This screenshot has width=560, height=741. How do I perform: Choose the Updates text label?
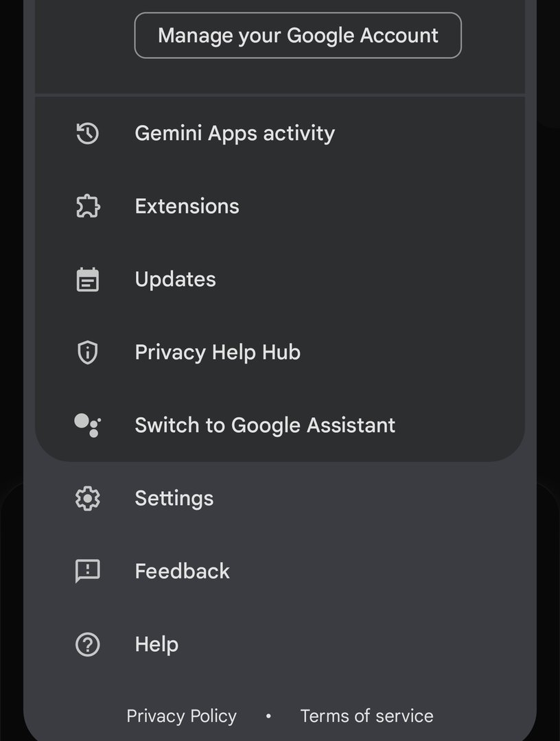click(175, 279)
